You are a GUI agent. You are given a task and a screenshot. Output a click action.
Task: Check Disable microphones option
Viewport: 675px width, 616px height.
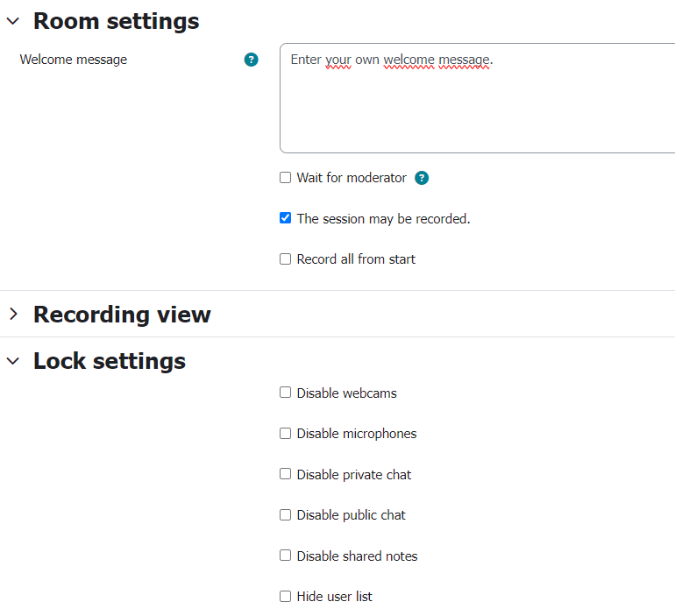click(x=285, y=433)
